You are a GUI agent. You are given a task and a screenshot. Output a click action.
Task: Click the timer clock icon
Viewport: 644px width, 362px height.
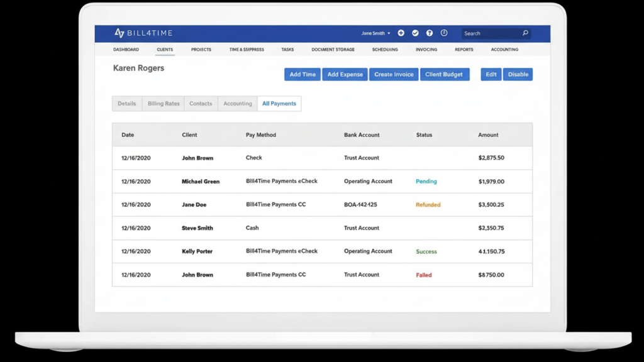444,33
